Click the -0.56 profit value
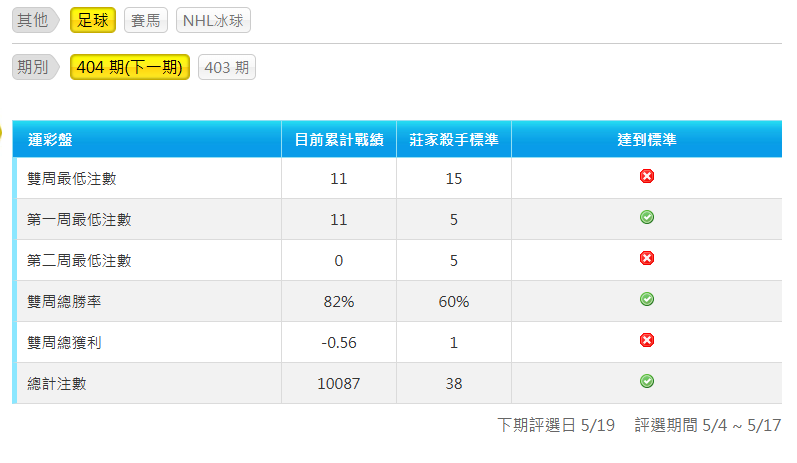The image size is (797, 463). click(x=339, y=343)
